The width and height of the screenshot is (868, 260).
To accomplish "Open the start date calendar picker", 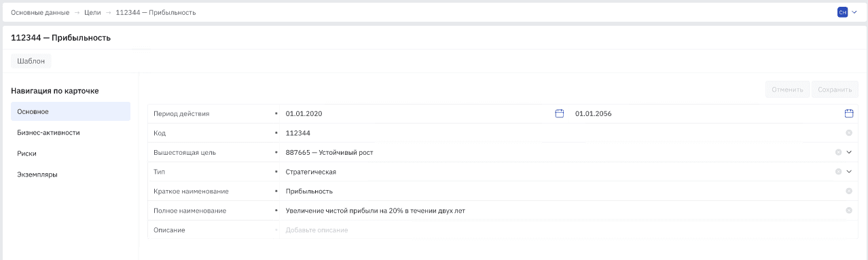I will coord(560,113).
